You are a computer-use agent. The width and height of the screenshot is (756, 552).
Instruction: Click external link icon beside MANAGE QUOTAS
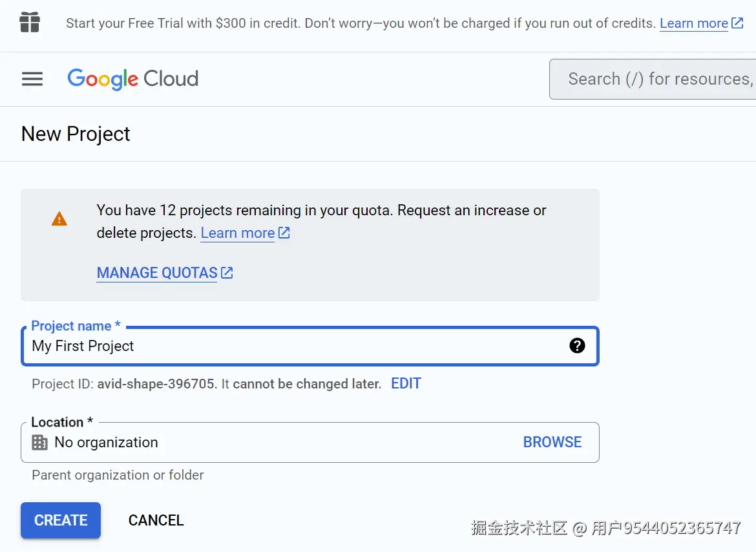[x=227, y=273]
